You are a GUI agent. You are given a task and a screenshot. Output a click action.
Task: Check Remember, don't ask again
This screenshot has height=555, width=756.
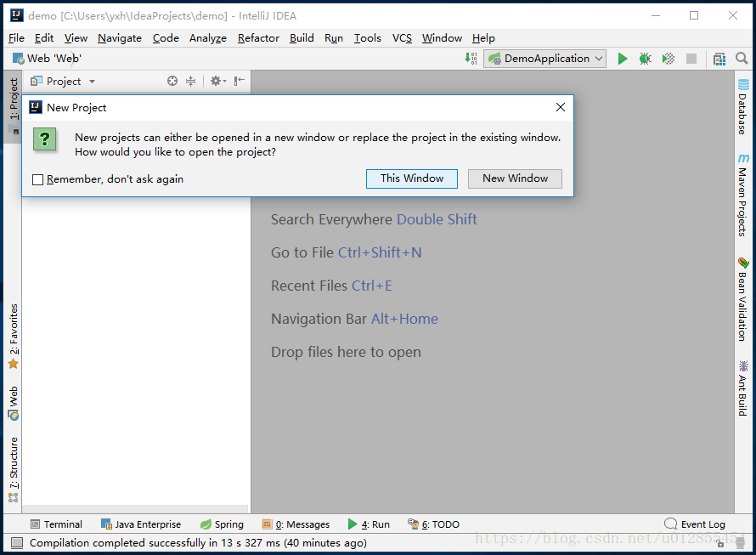click(37, 179)
